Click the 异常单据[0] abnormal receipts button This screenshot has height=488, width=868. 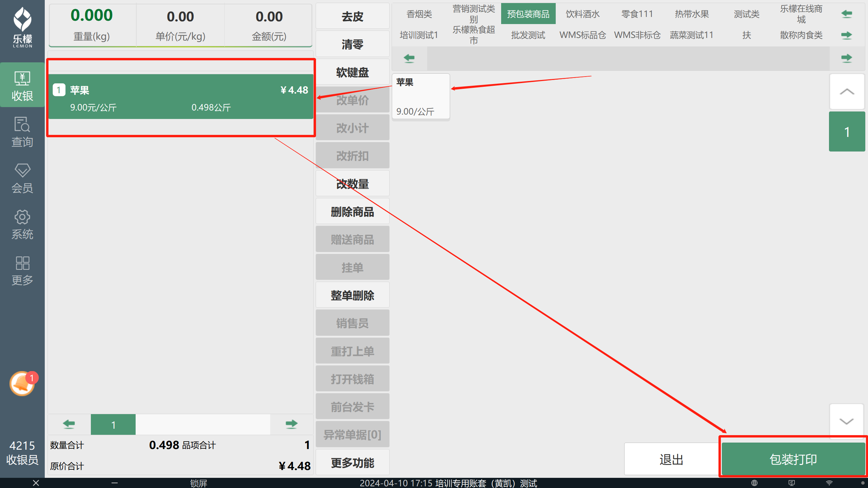pos(353,434)
